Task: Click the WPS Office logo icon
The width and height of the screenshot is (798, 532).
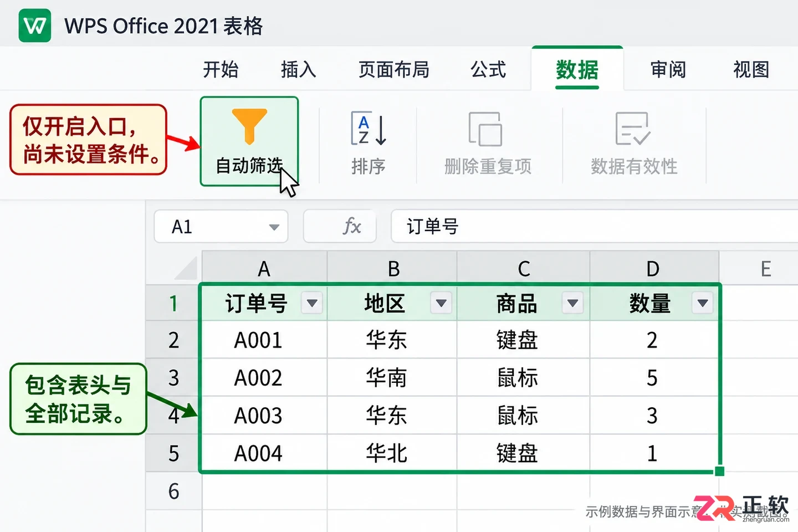Action: click(x=35, y=25)
